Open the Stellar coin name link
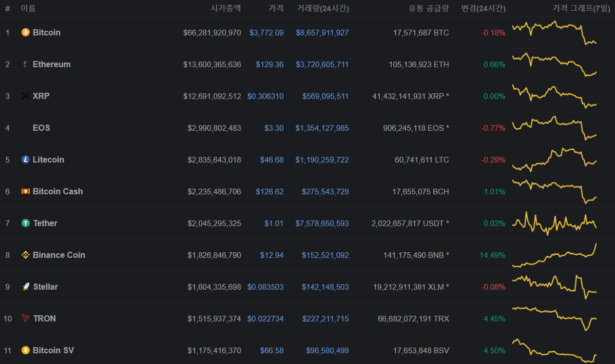615x364 pixels. pos(46,287)
